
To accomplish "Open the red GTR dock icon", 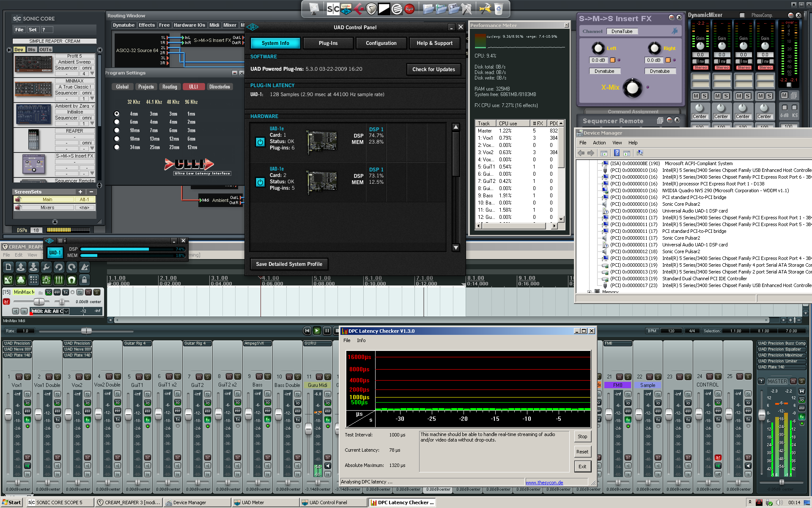I will (409, 8).
